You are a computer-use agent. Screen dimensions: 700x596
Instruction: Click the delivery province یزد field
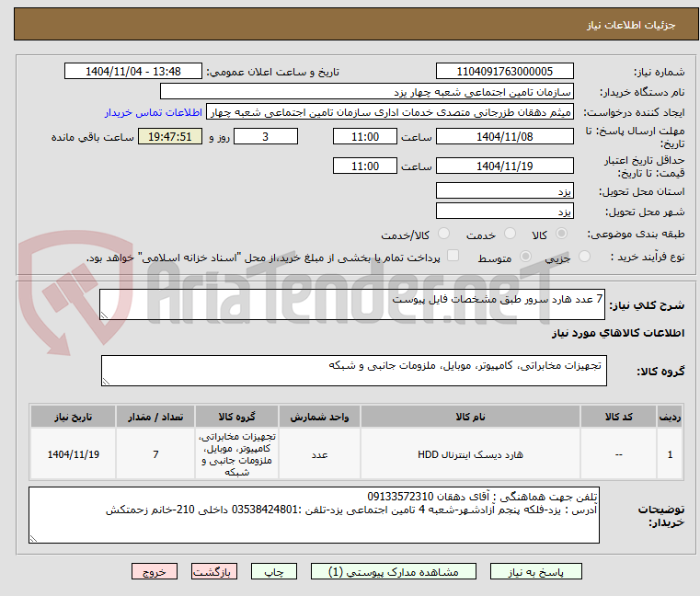click(504, 191)
